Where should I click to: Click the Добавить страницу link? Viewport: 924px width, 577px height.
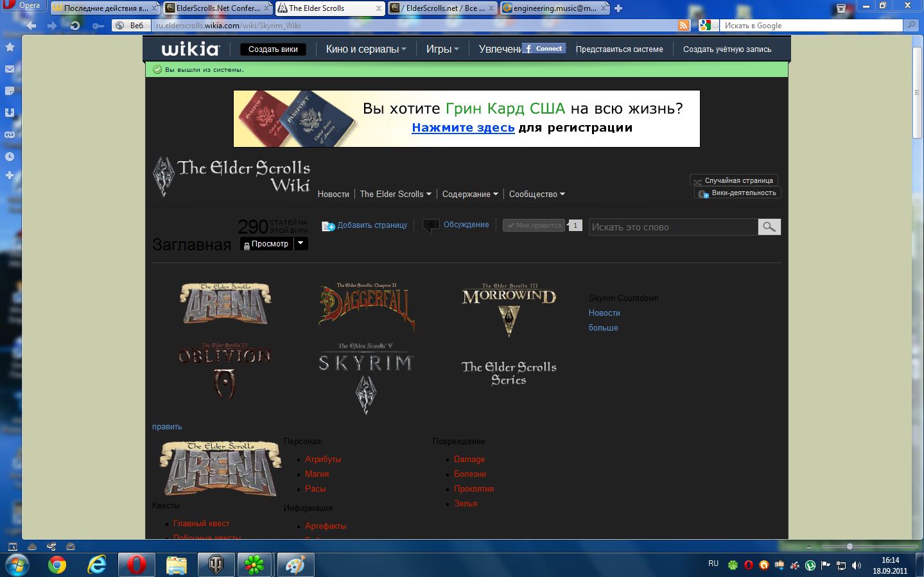click(365, 225)
